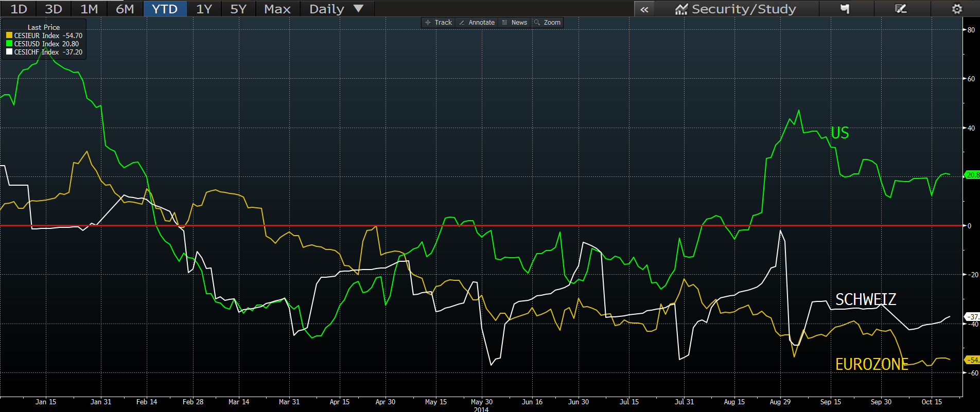Click the green CESIUSD legend swatch

9,44
